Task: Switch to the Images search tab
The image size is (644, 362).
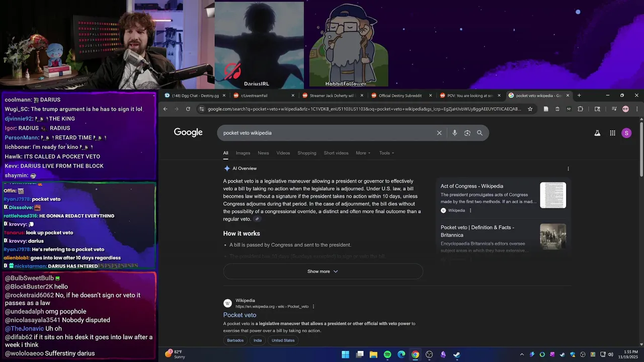Action: pos(243,153)
